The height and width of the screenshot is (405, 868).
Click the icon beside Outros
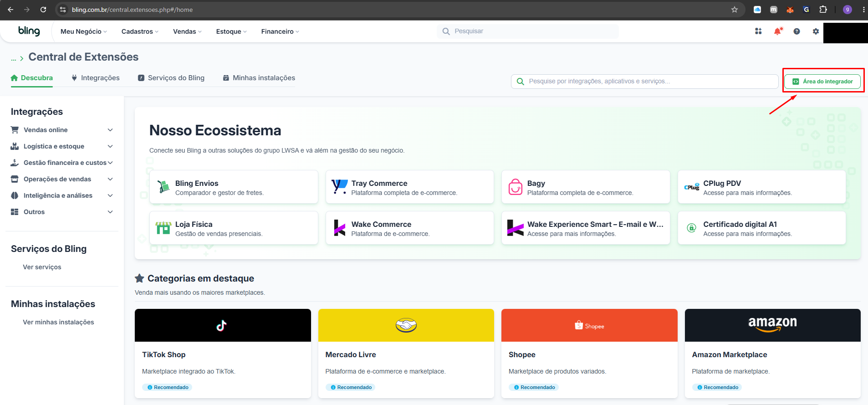15,212
